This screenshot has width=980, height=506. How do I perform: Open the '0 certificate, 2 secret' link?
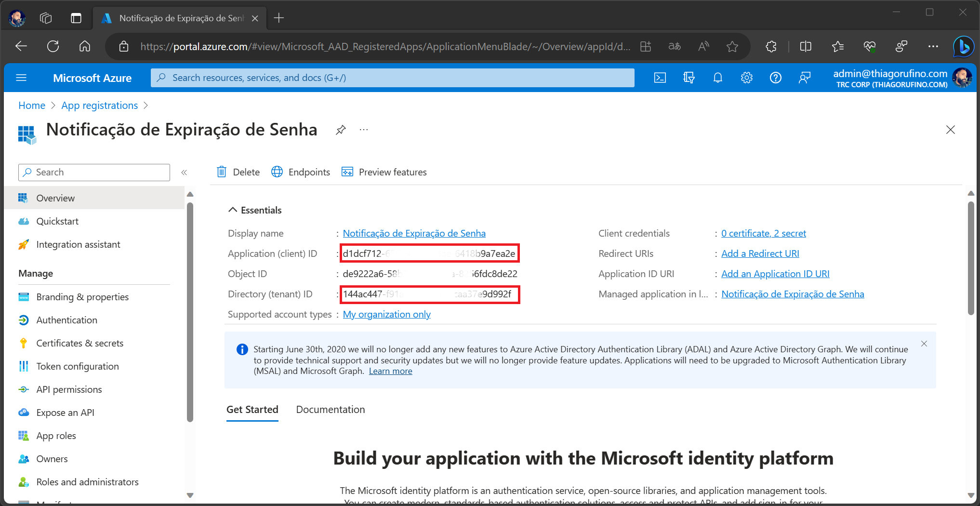click(x=763, y=233)
